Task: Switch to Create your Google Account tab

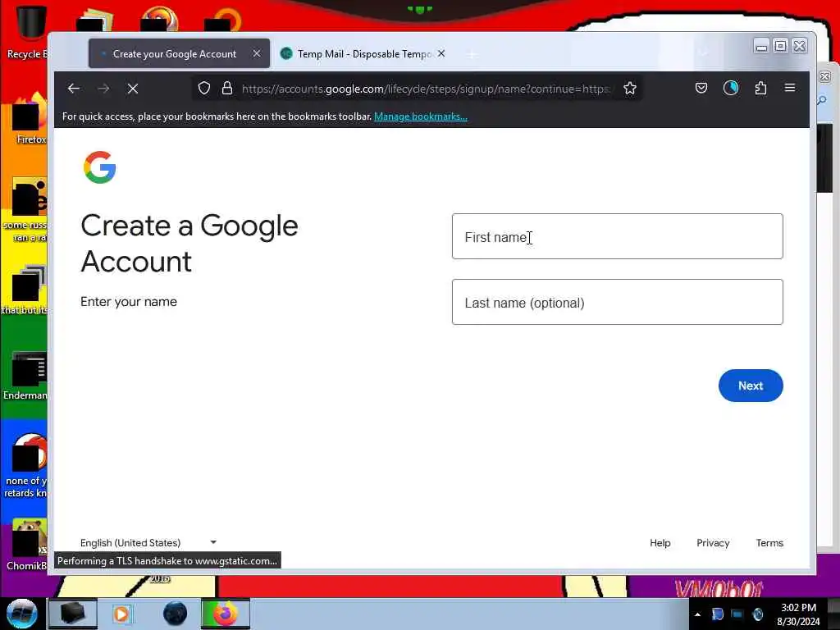Action: tap(179, 53)
